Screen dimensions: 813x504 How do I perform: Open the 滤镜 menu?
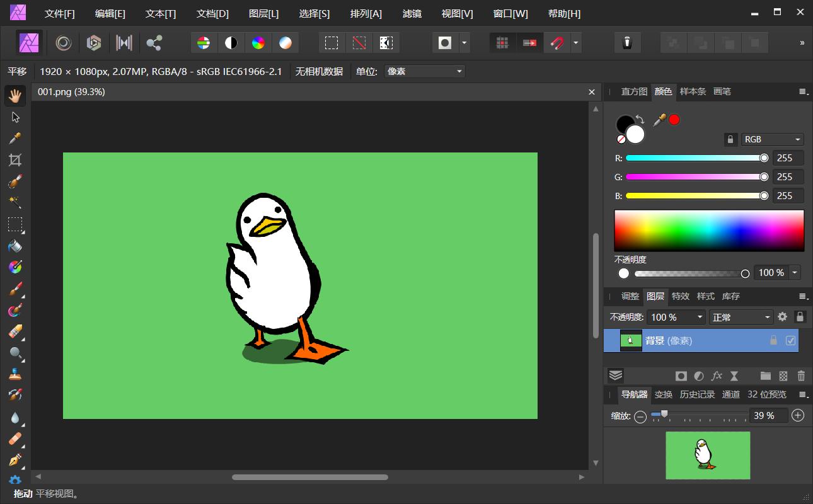(x=412, y=13)
